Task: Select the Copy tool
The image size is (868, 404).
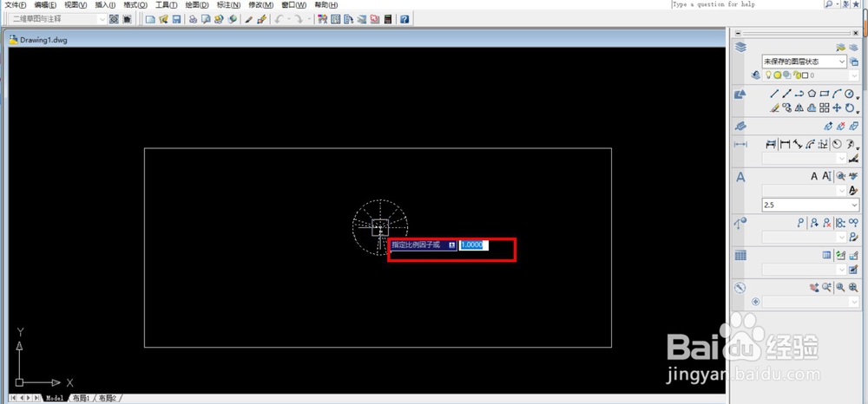Action: click(x=786, y=108)
